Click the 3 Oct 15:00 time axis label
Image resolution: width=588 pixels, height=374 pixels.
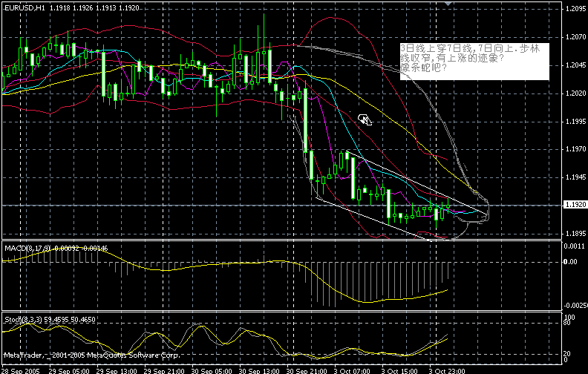pos(399,370)
